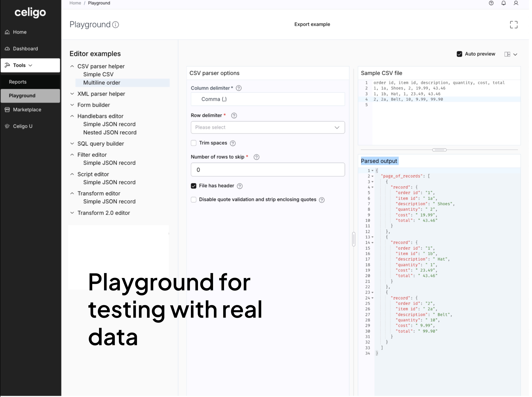The width and height of the screenshot is (532, 397).
Task: Expand the XML parser helper section
Action: click(72, 94)
